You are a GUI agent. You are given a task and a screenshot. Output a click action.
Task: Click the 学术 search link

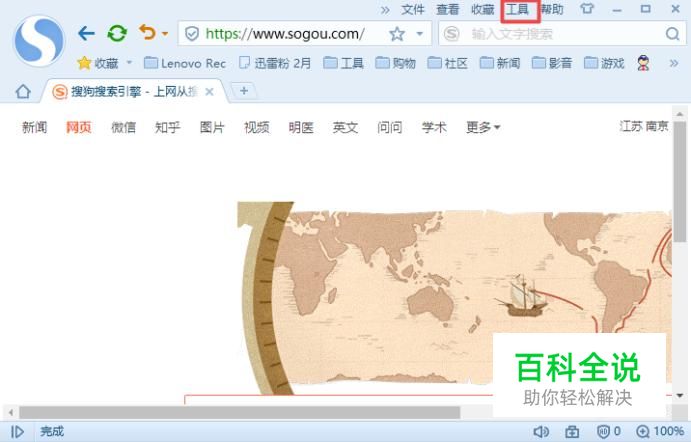[x=434, y=127]
